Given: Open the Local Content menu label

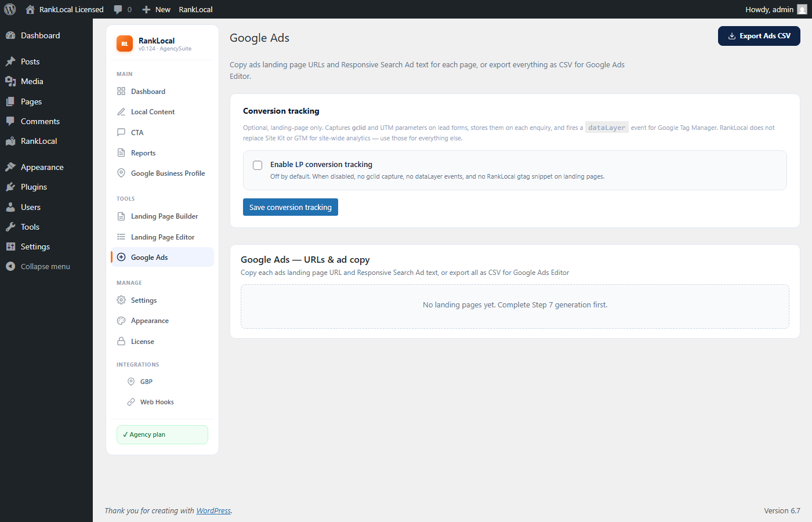Looking at the screenshot, I should (153, 112).
